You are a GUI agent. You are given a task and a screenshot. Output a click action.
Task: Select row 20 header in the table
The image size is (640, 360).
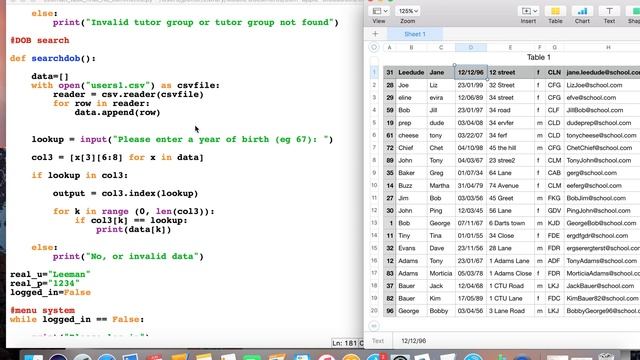coord(374,311)
